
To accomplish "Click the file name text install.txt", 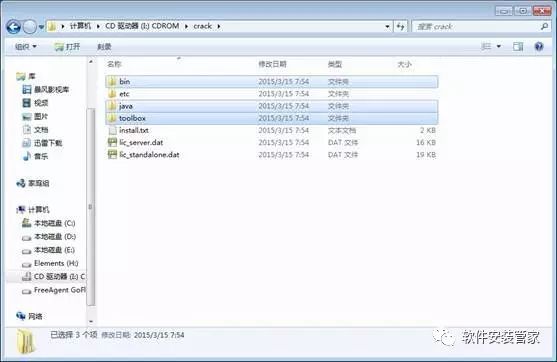I will (134, 130).
